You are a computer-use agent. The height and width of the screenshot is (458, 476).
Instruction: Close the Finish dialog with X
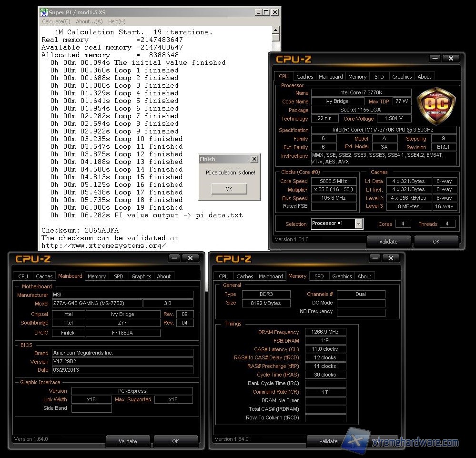(254, 159)
